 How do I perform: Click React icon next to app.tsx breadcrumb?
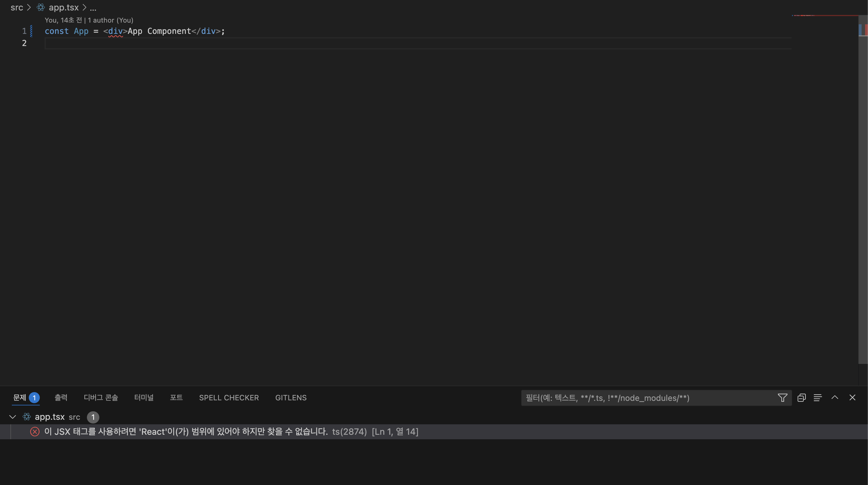point(41,7)
